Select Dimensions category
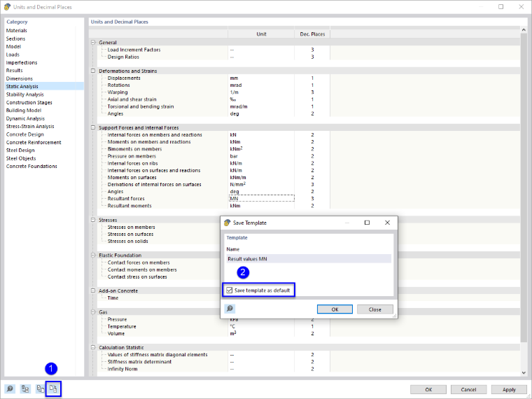Screen dimensions: 532x399 pyautogui.click(x=20, y=78)
